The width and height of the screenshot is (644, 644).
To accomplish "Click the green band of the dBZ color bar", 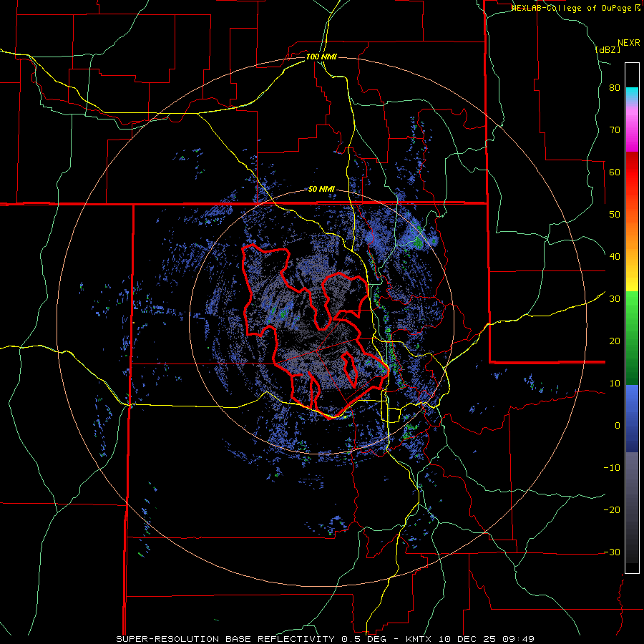I will (x=632, y=338).
